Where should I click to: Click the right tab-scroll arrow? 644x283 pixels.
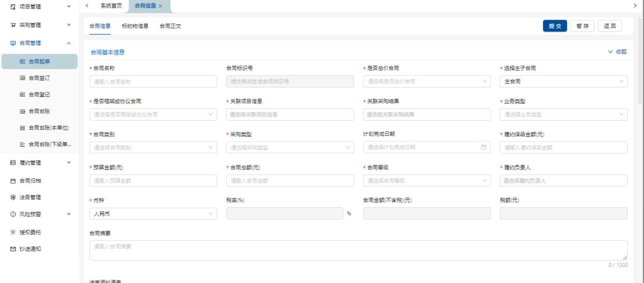[635, 6]
